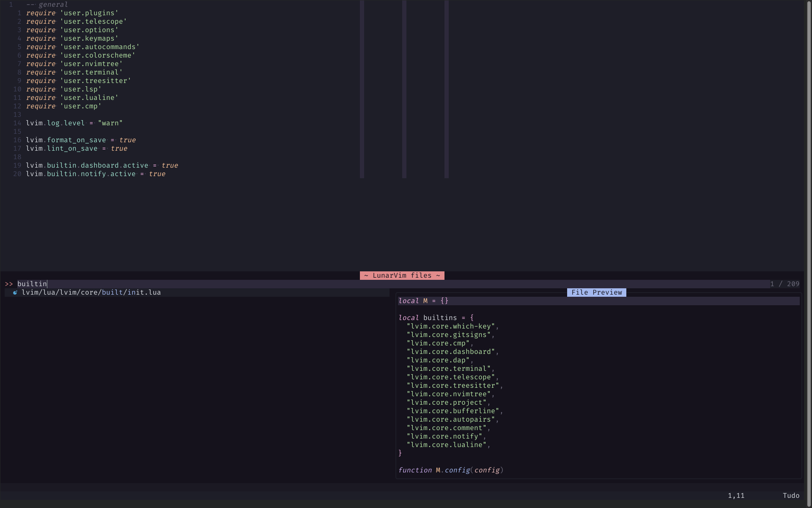The width and height of the screenshot is (812, 508).
Task: Click the builtin search input field
Action: click(x=32, y=284)
